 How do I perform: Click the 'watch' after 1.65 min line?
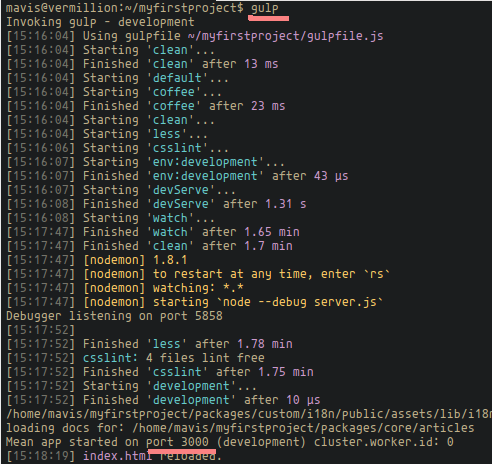point(153,232)
